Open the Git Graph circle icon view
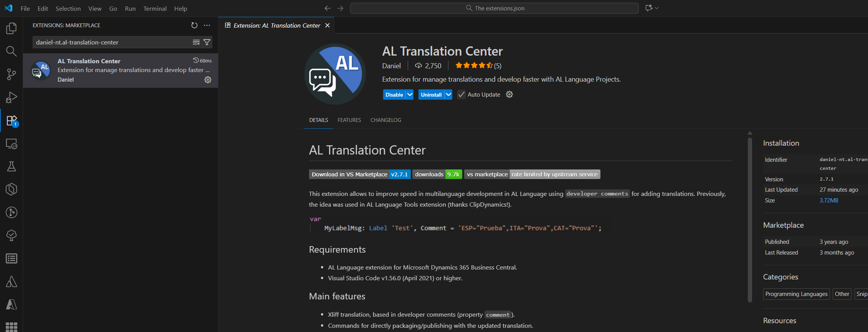The image size is (868, 332). tap(12, 212)
